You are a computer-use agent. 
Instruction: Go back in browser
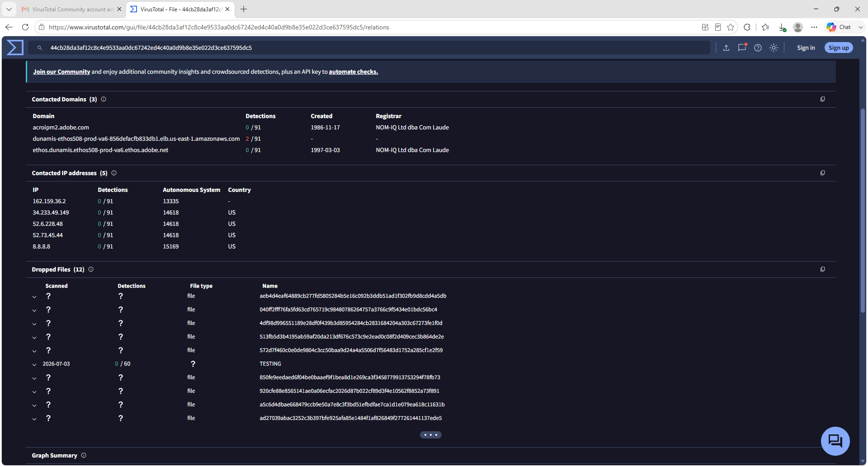click(x=9, y=27)
